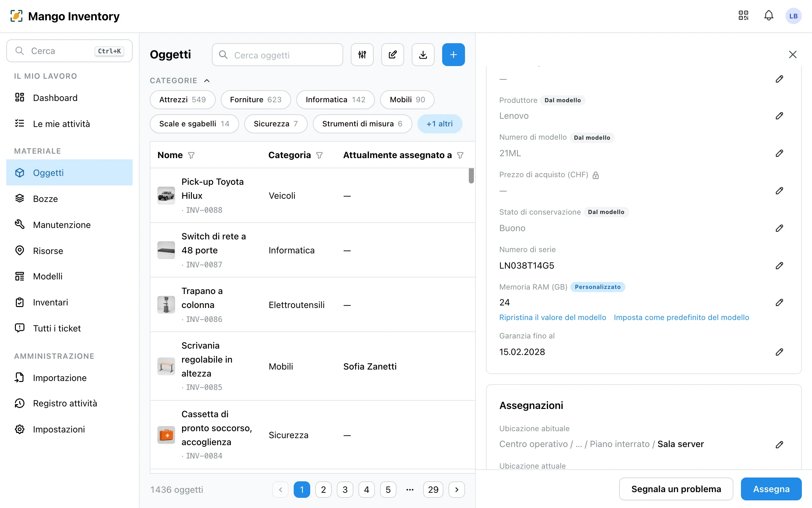Screen dimensions: 812x508
Task: Open the QR code scanner icon
Action: [x=743, y=16]
